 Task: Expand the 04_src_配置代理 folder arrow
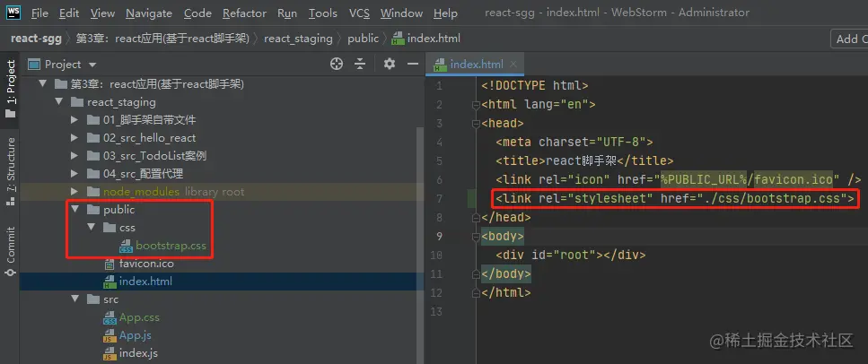pyautogui.click(x=75, y=174)
